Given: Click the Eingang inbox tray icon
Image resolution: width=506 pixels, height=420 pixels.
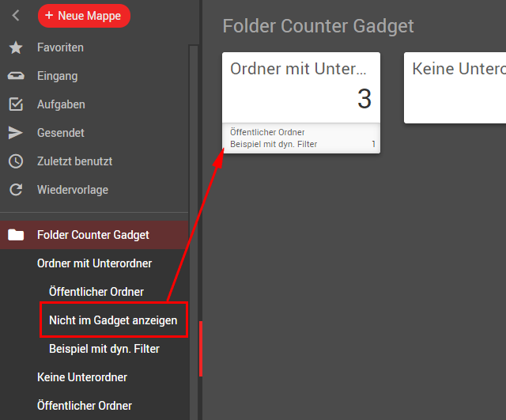Looking at the screenshot, I should 16,76.
